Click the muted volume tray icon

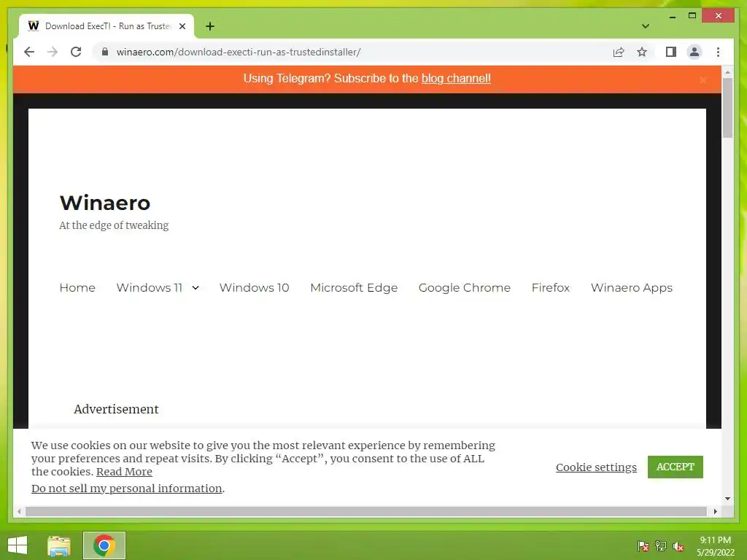678,546
